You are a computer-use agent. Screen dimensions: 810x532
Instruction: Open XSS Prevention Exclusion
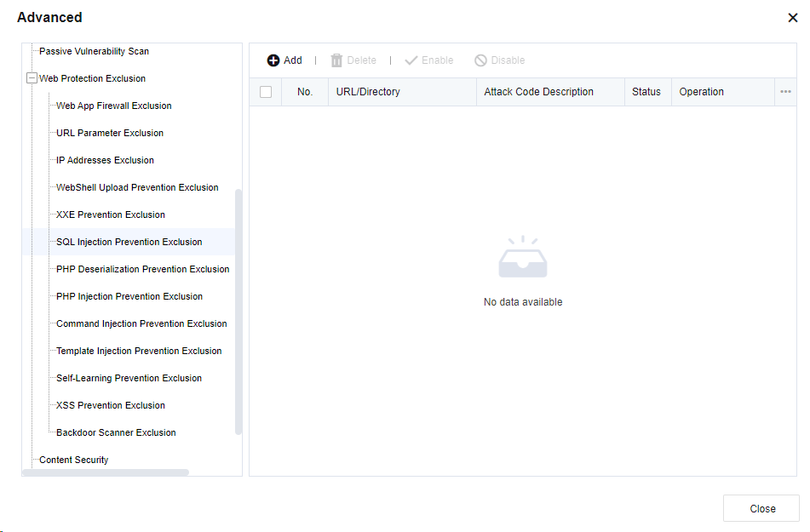pyautogui.click(x=110, y=405)
